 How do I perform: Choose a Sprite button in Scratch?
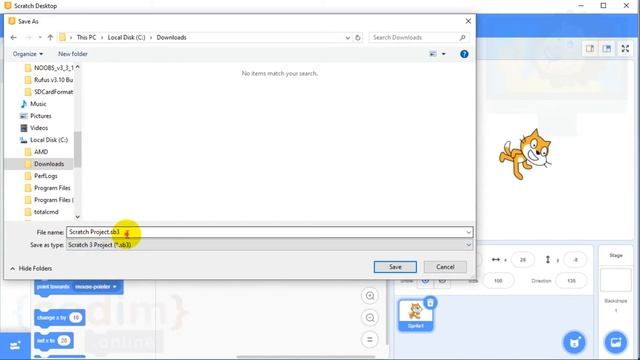click(x=575, y=342)
